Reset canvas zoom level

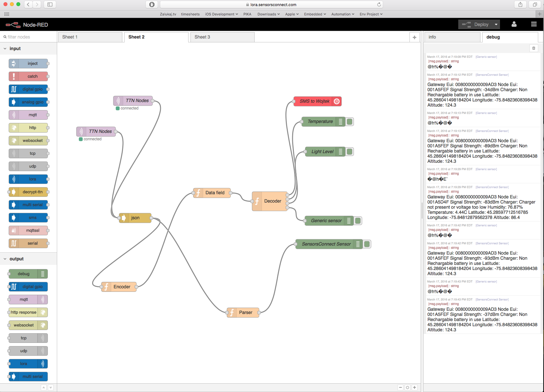point(408,388)
